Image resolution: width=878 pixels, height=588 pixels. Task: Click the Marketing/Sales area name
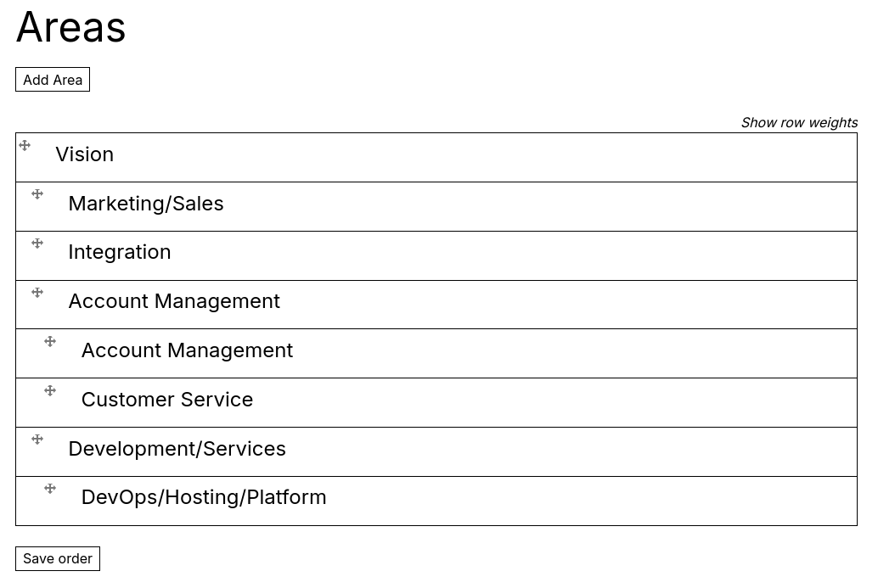pos(146,204)
